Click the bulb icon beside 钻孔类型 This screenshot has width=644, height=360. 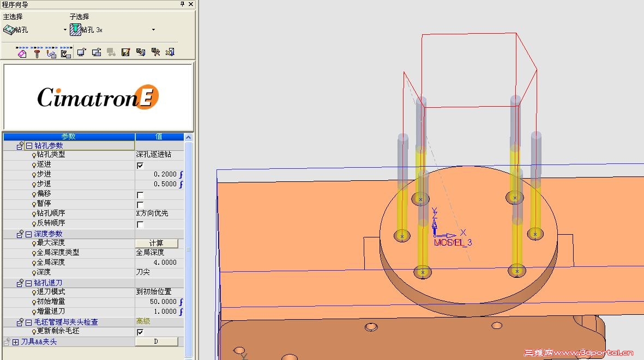34,155
